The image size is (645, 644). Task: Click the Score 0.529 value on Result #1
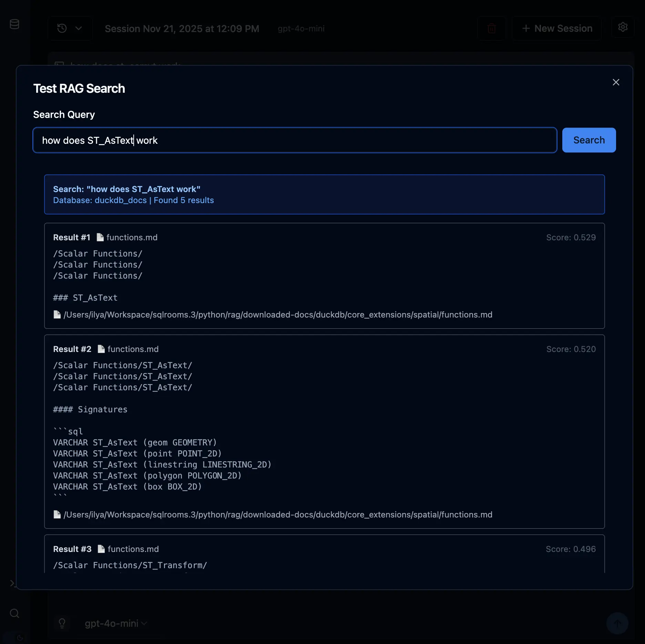(571, 237)
